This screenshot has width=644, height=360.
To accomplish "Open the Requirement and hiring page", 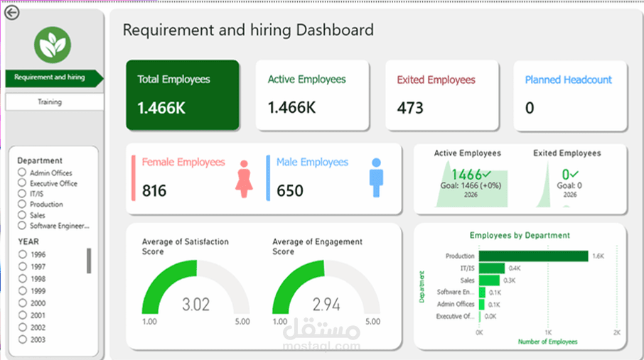I will point(53,77).
